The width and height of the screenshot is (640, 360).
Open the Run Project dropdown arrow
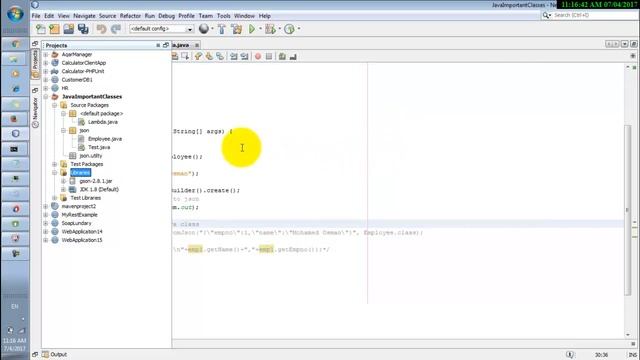point(260,29)
